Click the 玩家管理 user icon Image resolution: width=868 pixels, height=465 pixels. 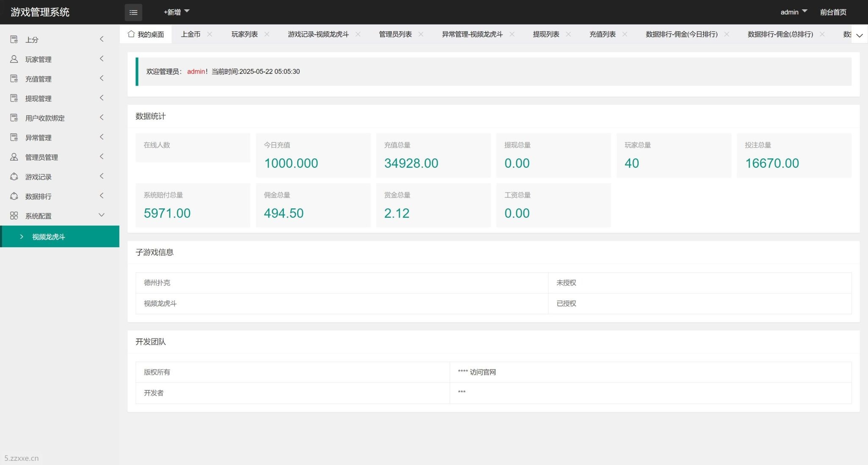point(14,59)
